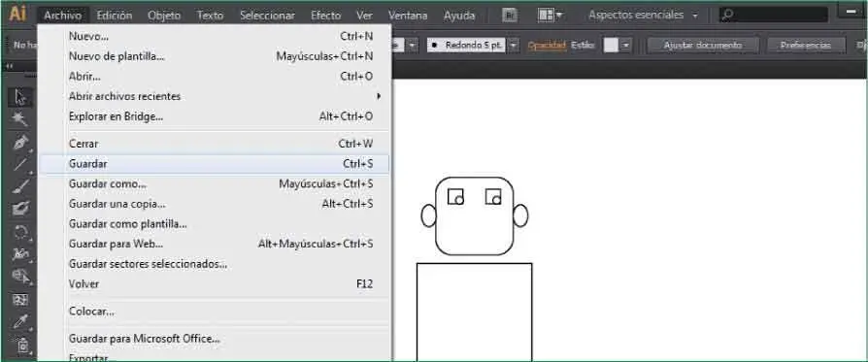Screen dimensions: 868x362
Task: Open Adobe Bridge from the Br icon
Action: click(510, 16)
